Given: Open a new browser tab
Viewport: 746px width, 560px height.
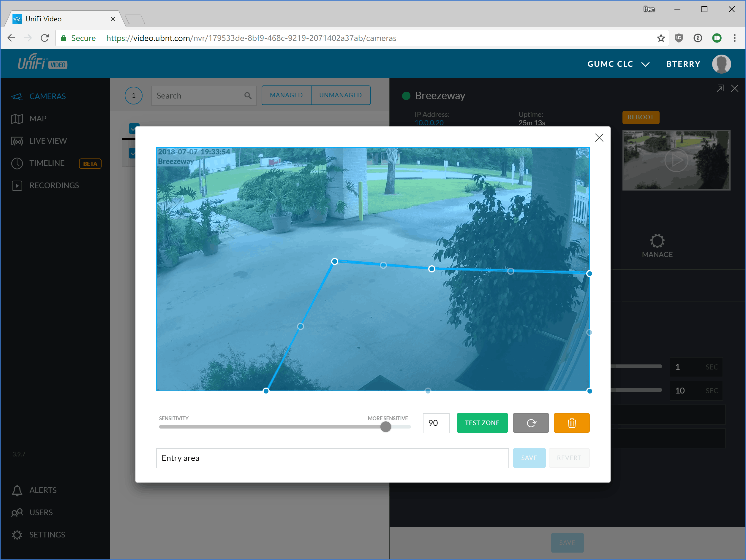Looking at the screenshot, I should [x=135, y=19].
